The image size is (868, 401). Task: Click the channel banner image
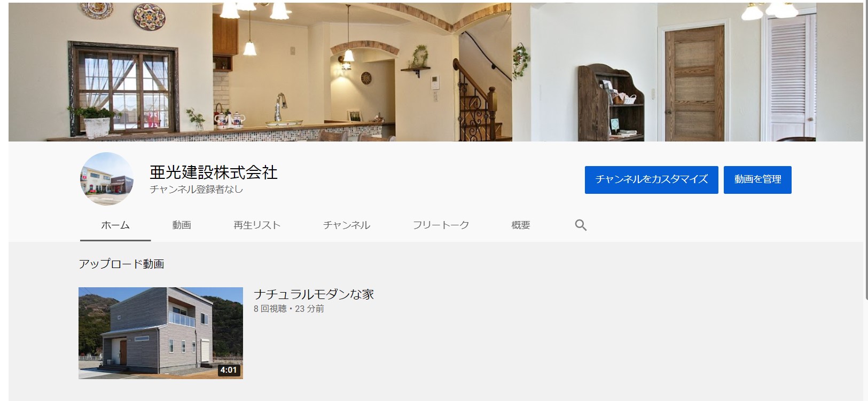[436, 72]
